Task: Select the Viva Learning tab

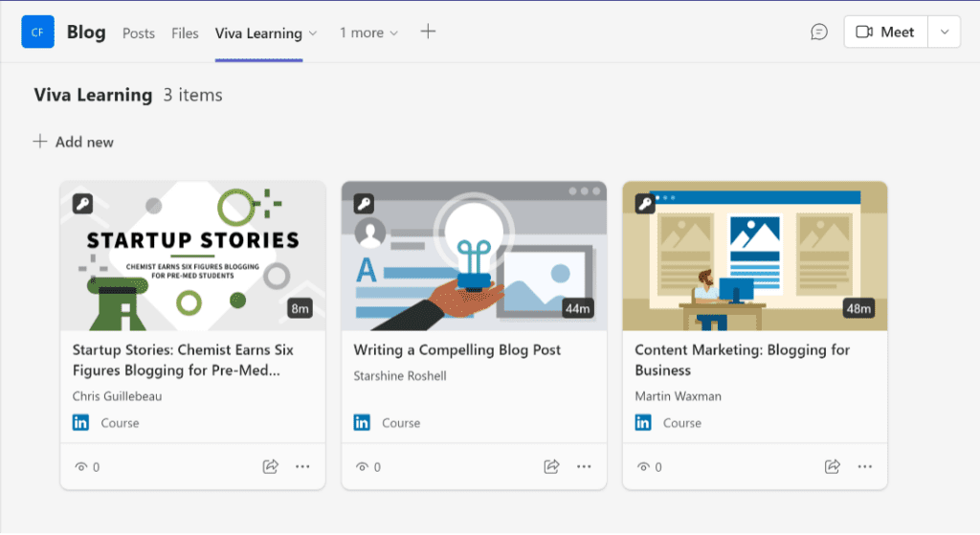Action: click(258, 33)
